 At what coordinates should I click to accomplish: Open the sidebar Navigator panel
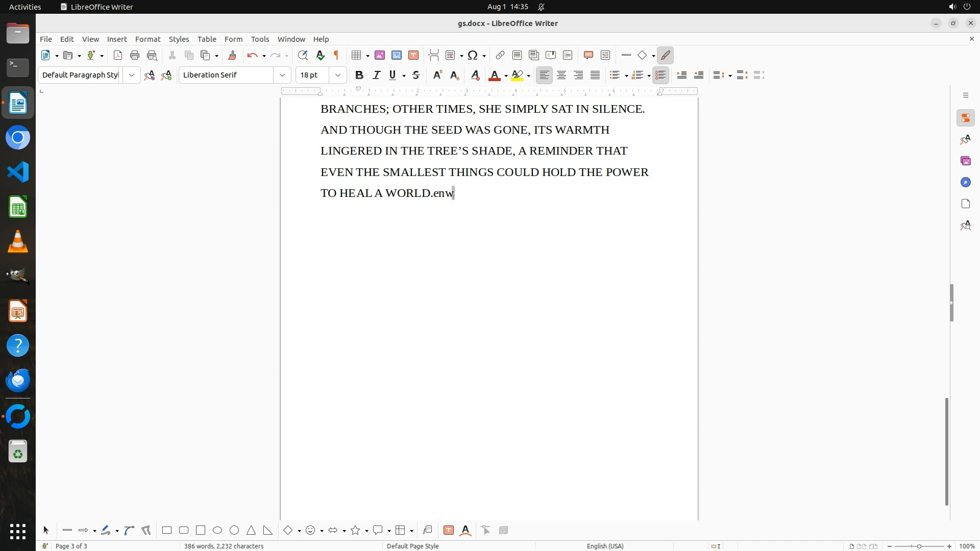[965, 182]
